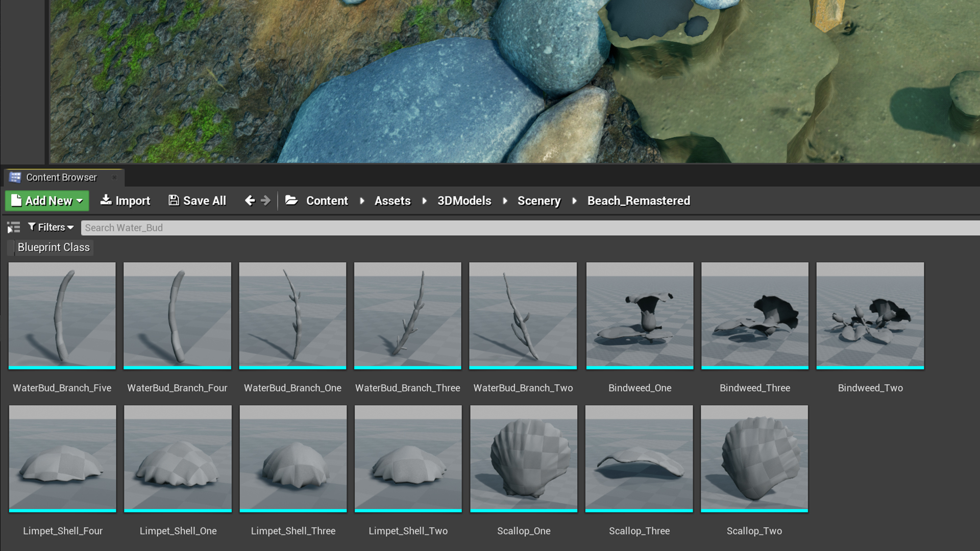Select the Limpet_Shell_Four asset thumbnail

point(62,459)
